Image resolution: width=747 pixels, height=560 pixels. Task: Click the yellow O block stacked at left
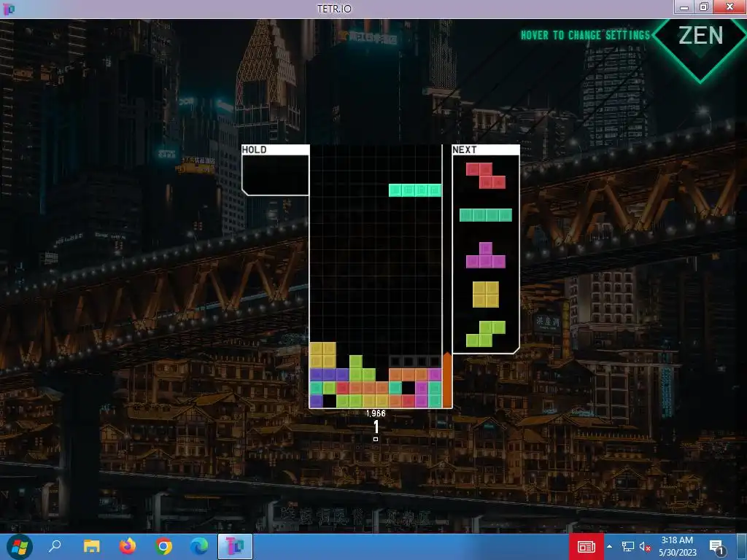pos(322,355)
